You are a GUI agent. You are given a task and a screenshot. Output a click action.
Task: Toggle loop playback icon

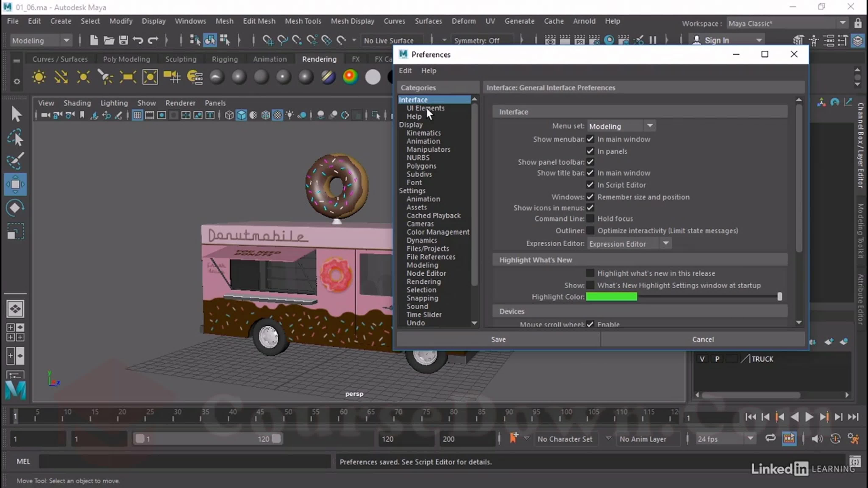click(x=770, y=438)
